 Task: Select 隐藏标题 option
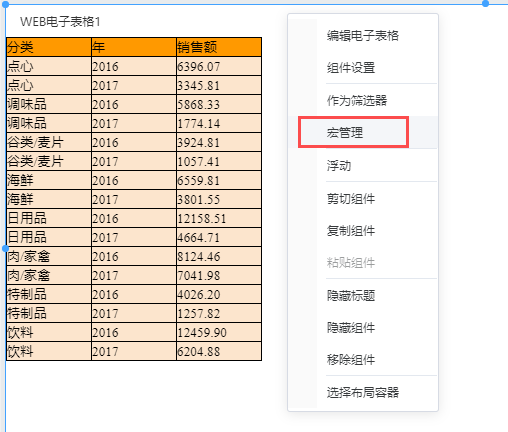click(x=363, y=296)
